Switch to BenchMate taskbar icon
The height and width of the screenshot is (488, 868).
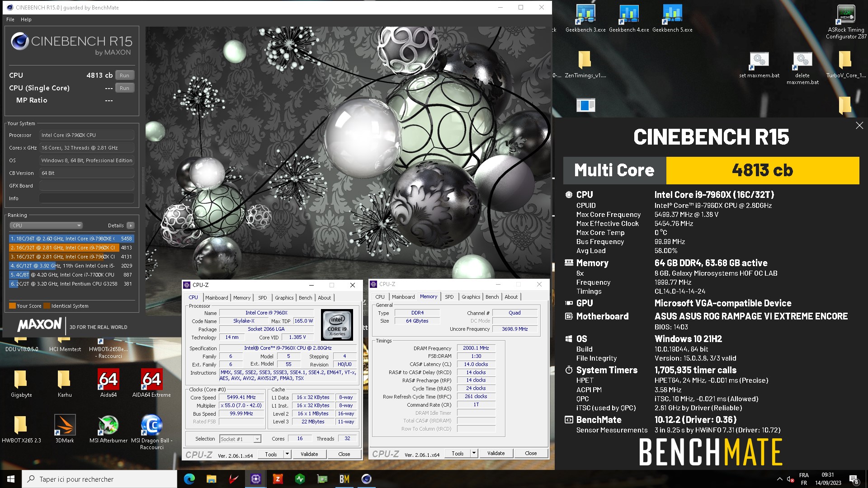[x=344, y=479]
